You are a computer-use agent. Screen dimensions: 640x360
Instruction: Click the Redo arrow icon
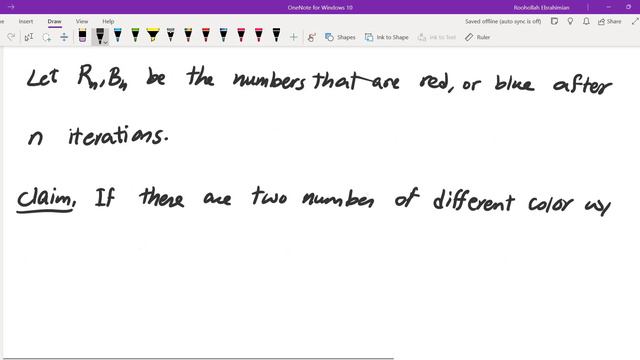[11, 37]
